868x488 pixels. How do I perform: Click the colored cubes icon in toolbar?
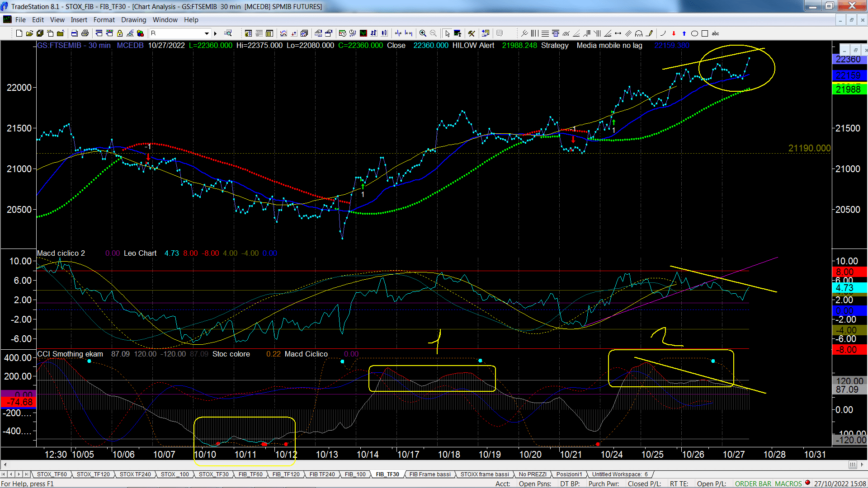[140, 33]
